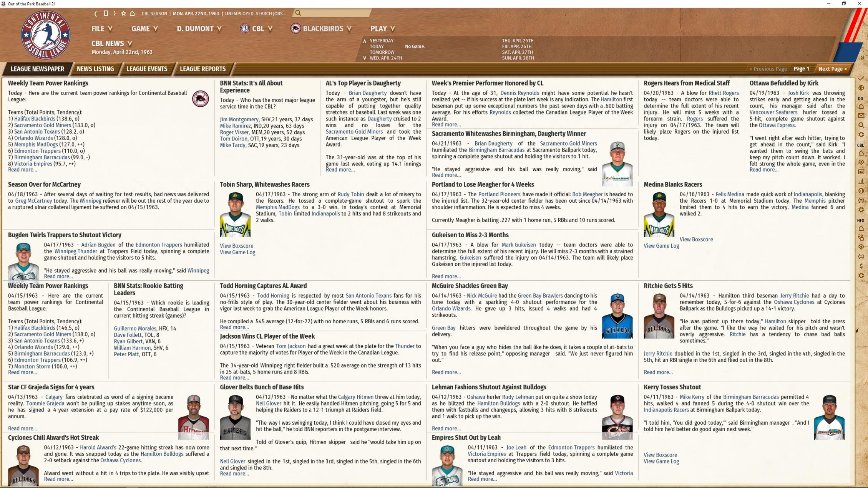Click the bar chart statistics icon in sidebar
The height and width of the screenshot is (488, 868).
pos(861,181)
